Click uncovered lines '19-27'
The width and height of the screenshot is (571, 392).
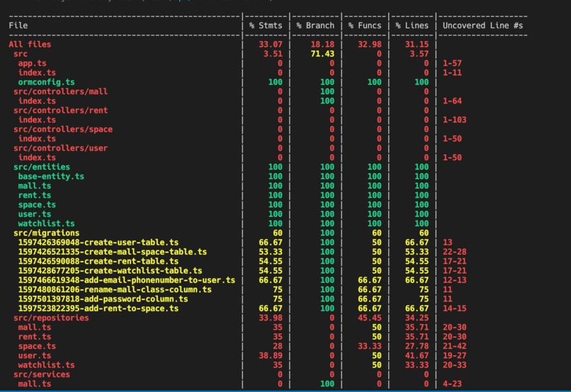[x=455, y=356]
